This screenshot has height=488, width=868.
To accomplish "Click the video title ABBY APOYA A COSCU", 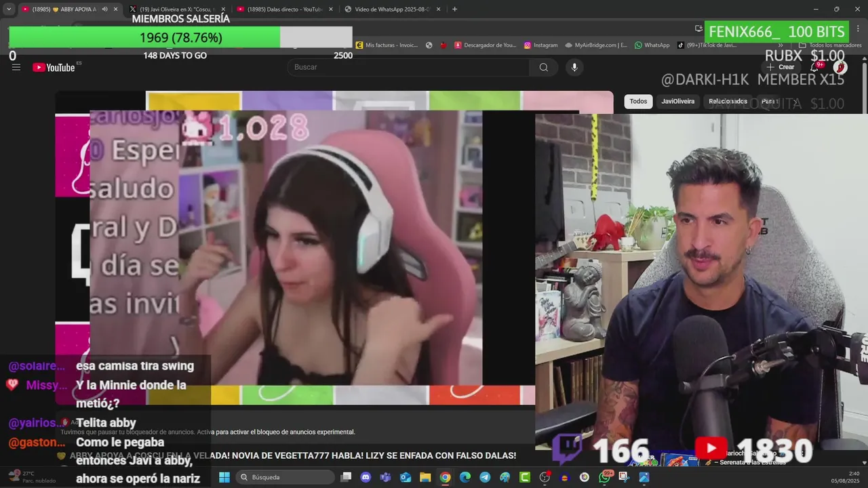I will point(292,455).
